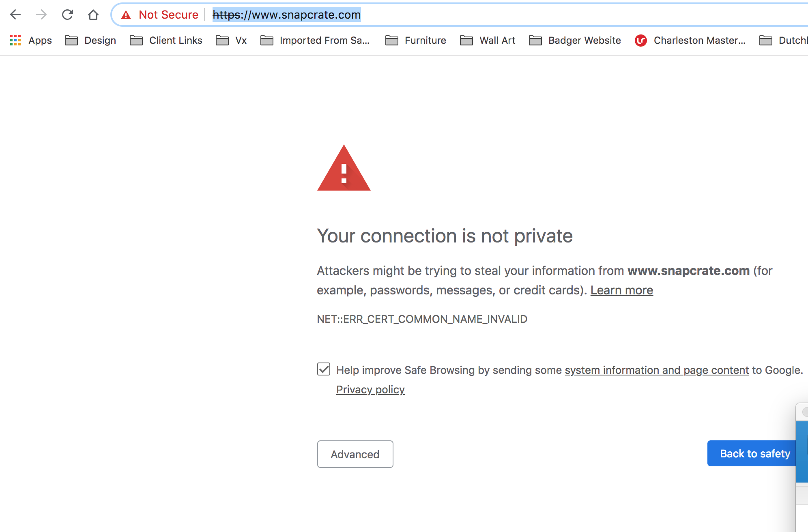Click the Not Secure warning icon
This screenshot has height=532, width=808.
126,15
